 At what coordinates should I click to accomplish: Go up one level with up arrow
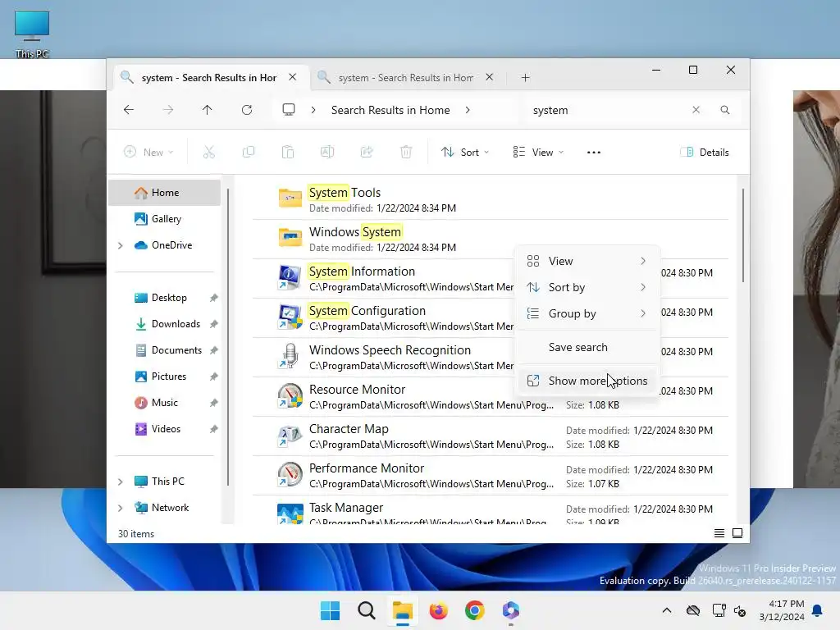tap(208, 110)
